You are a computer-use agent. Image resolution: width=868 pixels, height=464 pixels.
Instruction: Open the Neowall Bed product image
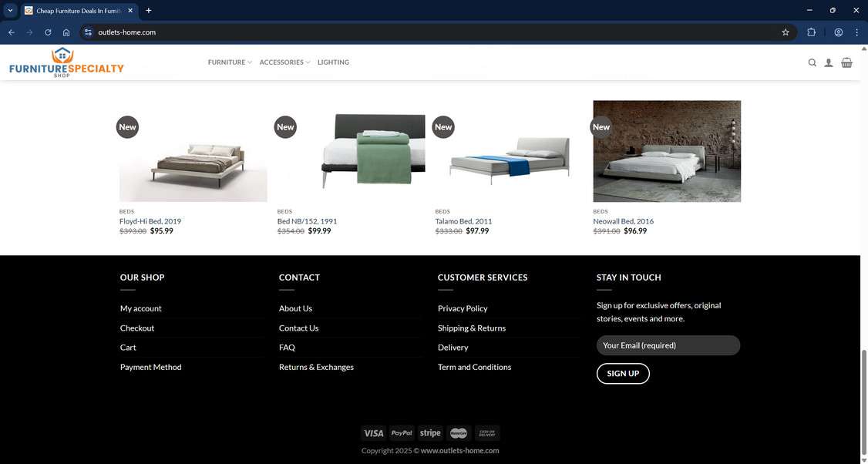coord(667,151)
